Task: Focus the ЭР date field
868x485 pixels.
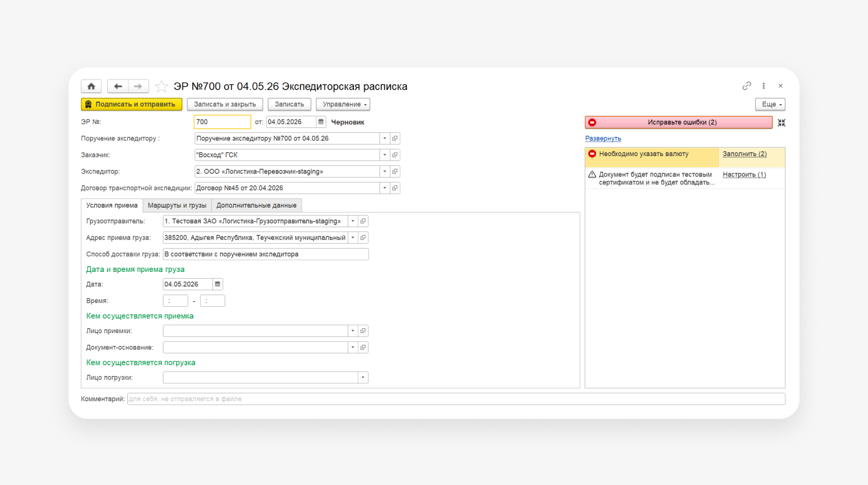Action: click(291, 122)
